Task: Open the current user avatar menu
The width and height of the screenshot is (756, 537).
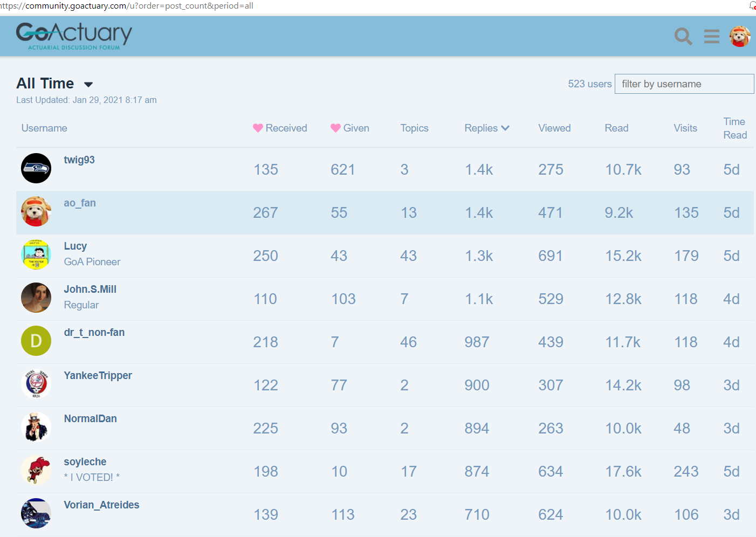Action: tap(740, 36)
